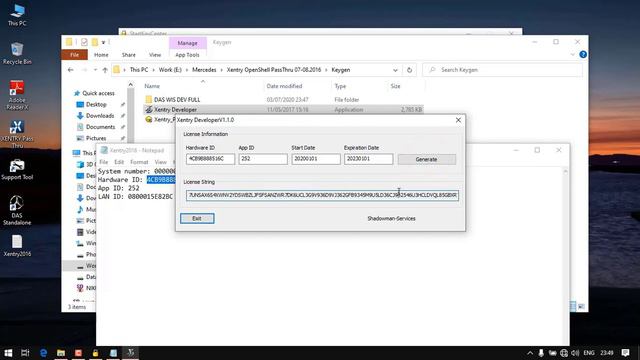The width and height of the screenshot is (640, 360).
Task: Open Adobe Reader X desktop shortcut
Action: (x=17, y=95)
